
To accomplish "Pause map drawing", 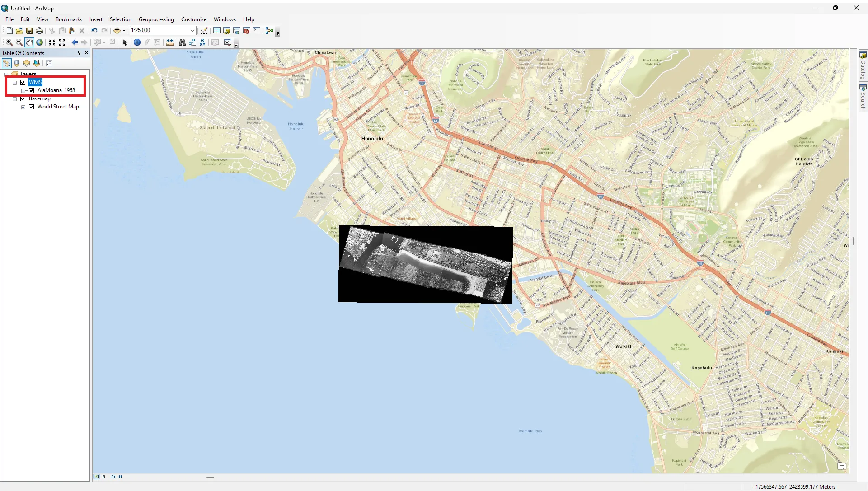I will 120,477.
